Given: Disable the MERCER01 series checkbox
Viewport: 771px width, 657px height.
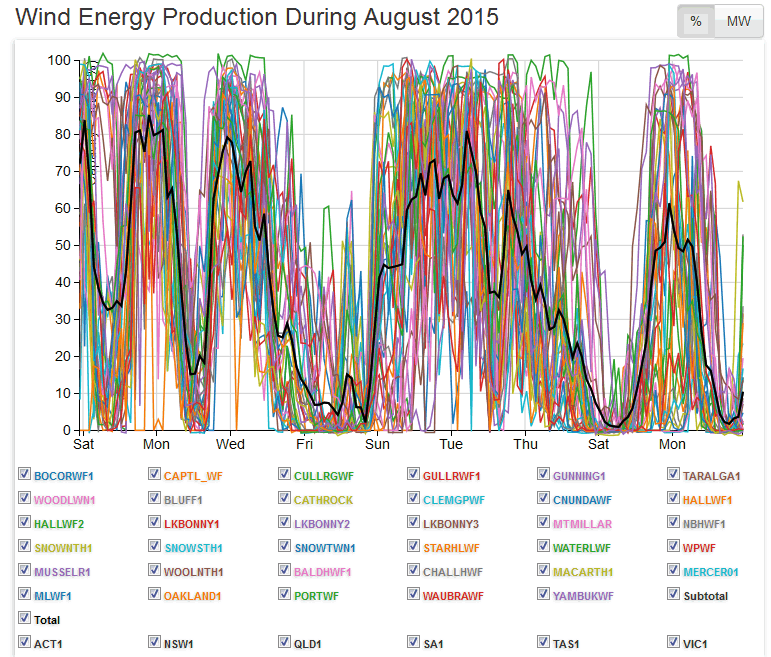Looking at the screenshot, I should point(673,570).
